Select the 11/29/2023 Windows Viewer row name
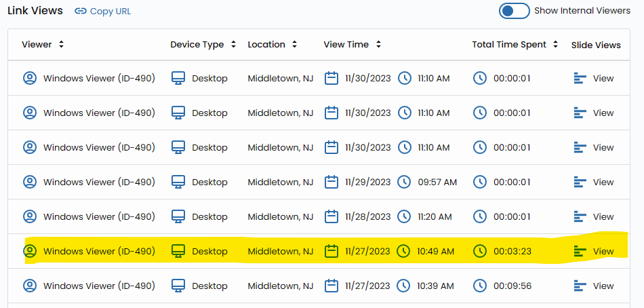The width and height of the screenshot is (644, 308). pyautogui.click(x=99, y=182)
